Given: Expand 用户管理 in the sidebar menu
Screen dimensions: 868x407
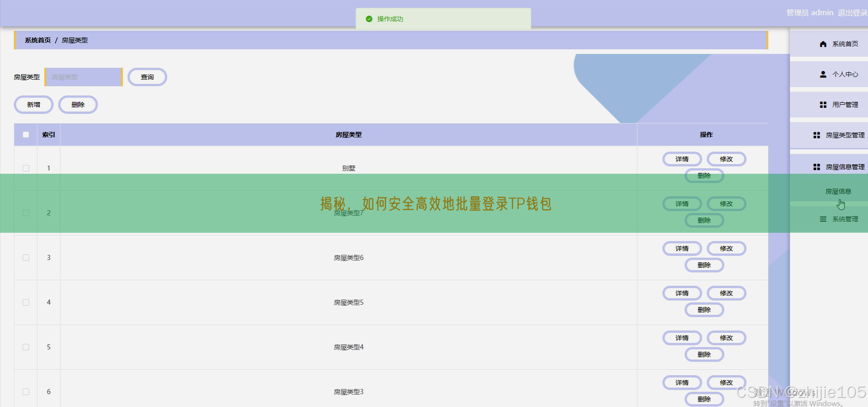Looking at the screenshot, I should pyautogui.click(x=829, y=105).
